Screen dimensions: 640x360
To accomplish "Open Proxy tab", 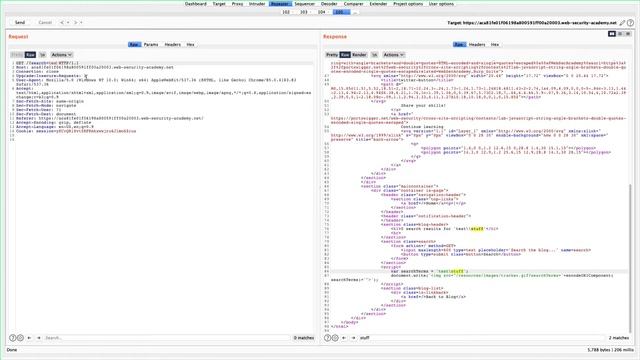I will point(237,4).
